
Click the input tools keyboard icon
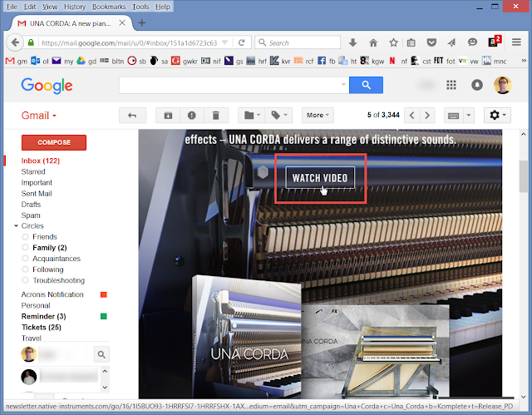point(454,116)
